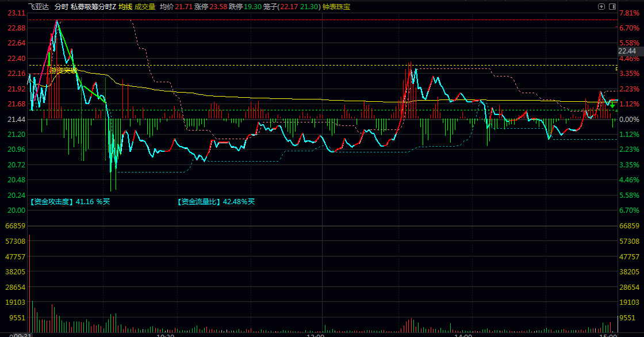Viewport: 644px width, 337px height.
Task: Click the stock name 飞亚达
Action: pyautogui.click(x=38, y=6)
